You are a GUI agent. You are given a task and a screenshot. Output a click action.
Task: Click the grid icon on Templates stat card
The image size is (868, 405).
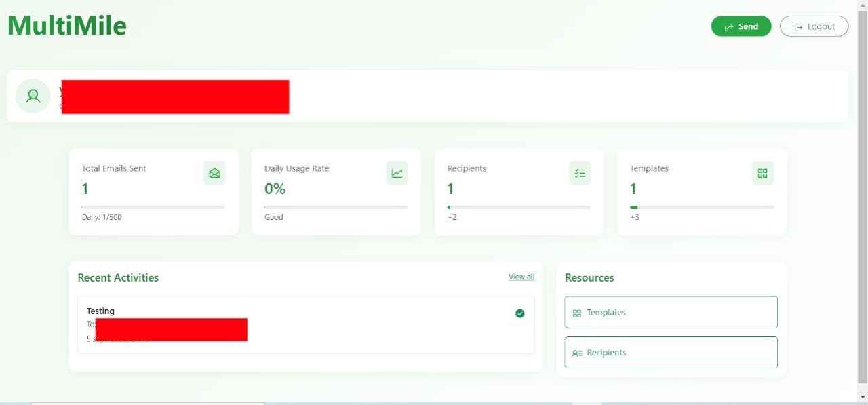[762, 173]
